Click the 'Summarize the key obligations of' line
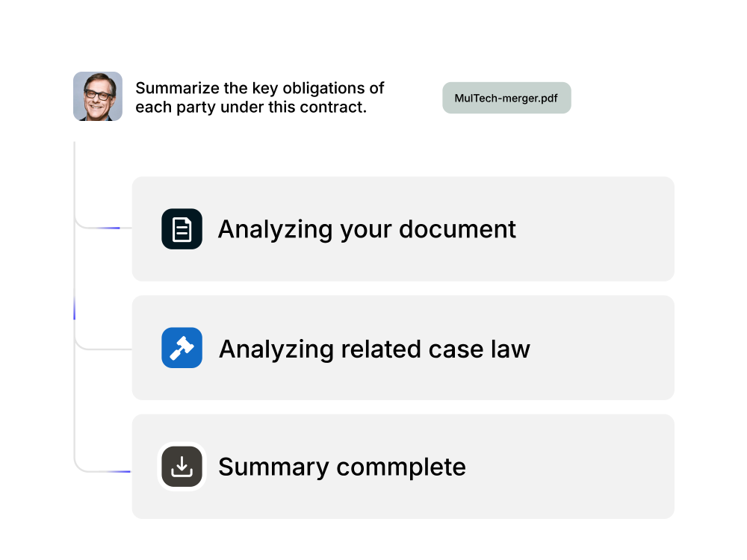The width and height of the screenshot is (747, 560). pos(260,88)
